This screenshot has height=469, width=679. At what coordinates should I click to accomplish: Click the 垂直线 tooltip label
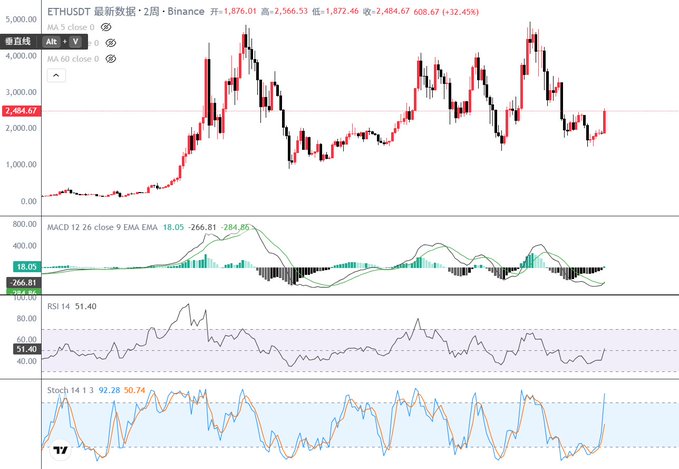click(x=18, y=42)
